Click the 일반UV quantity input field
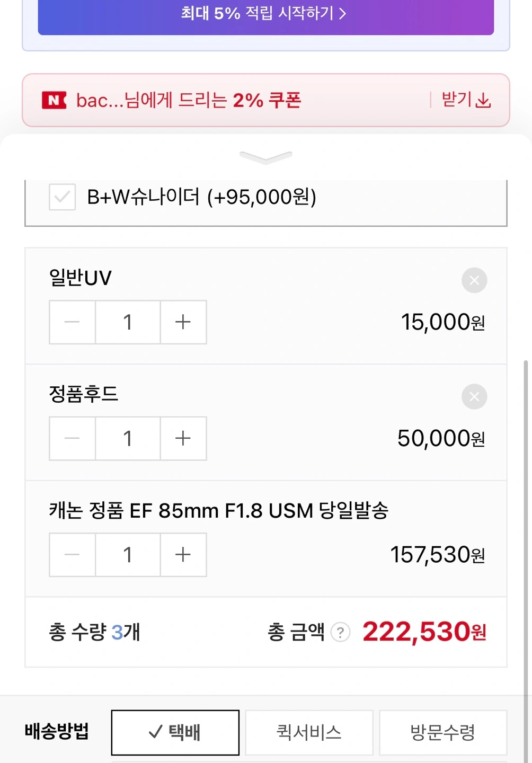Viewport: 532px width, 763px height. pos(128,322)
